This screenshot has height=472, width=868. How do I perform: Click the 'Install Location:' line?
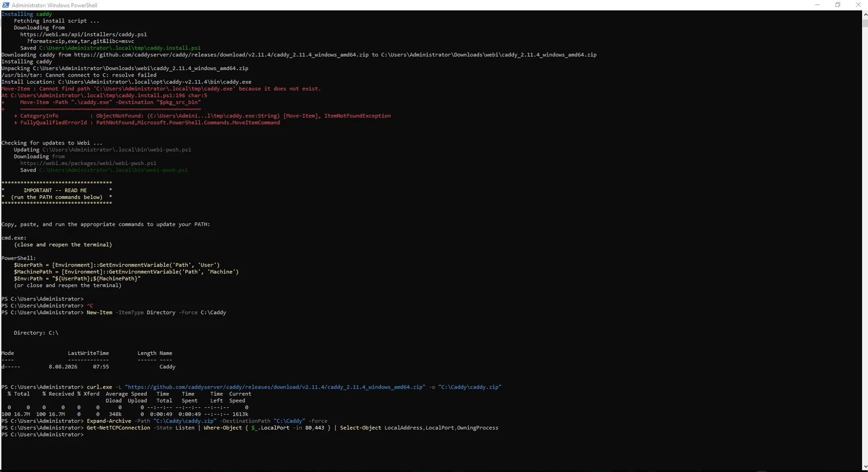click(126, 82)
